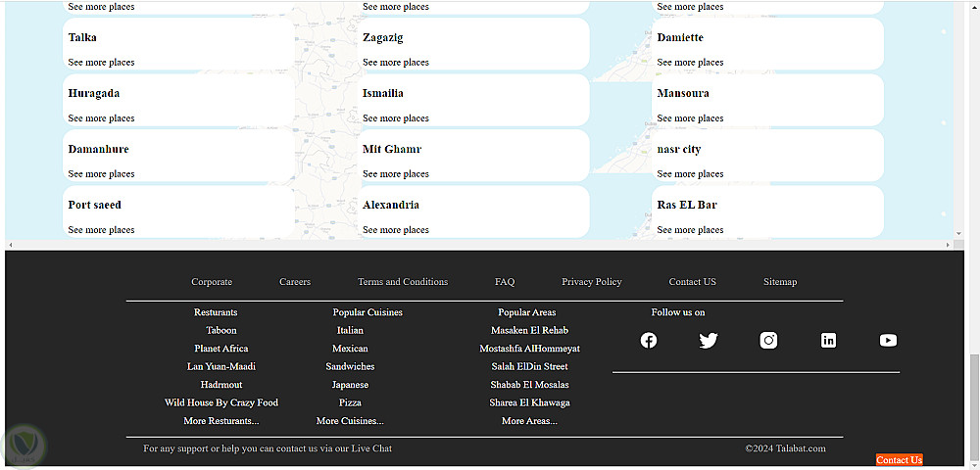Screen dimensions: 980x470
Task: Open the Terms and Conditions page
Action: point(403,282)
